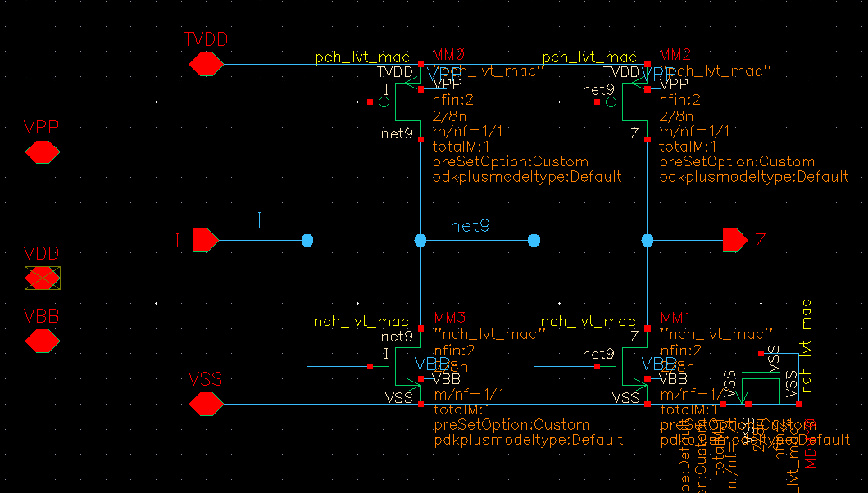This screenshot has width=868, height=493.
Task: Select the VSS pin symbol
Action: [206, 404]
